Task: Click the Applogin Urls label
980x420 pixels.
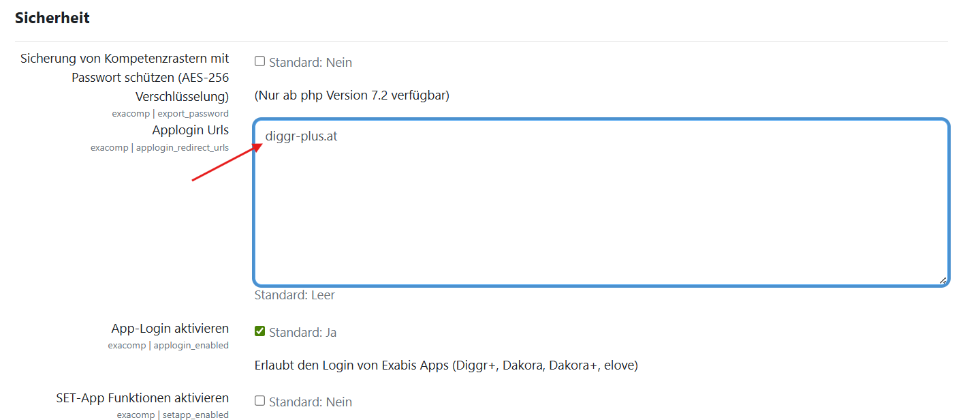Action: click(190, 130)
